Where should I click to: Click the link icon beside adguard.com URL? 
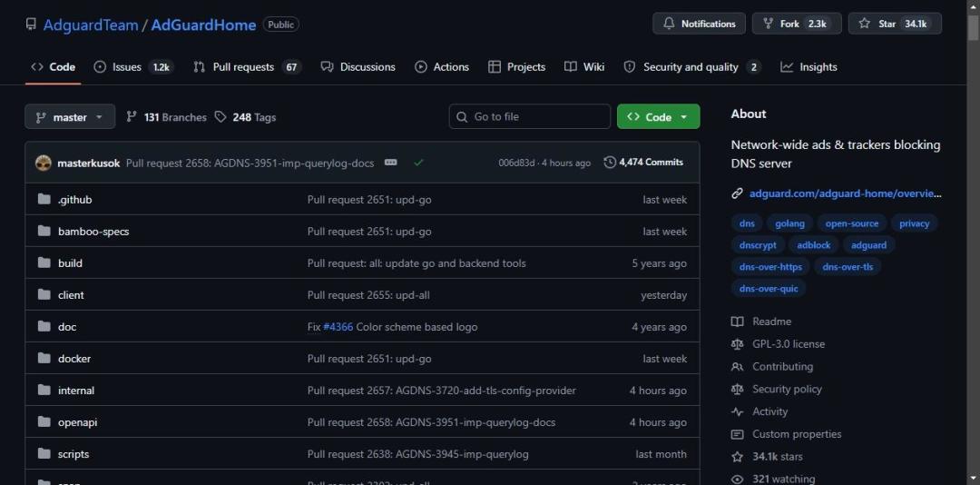(737, 193)
